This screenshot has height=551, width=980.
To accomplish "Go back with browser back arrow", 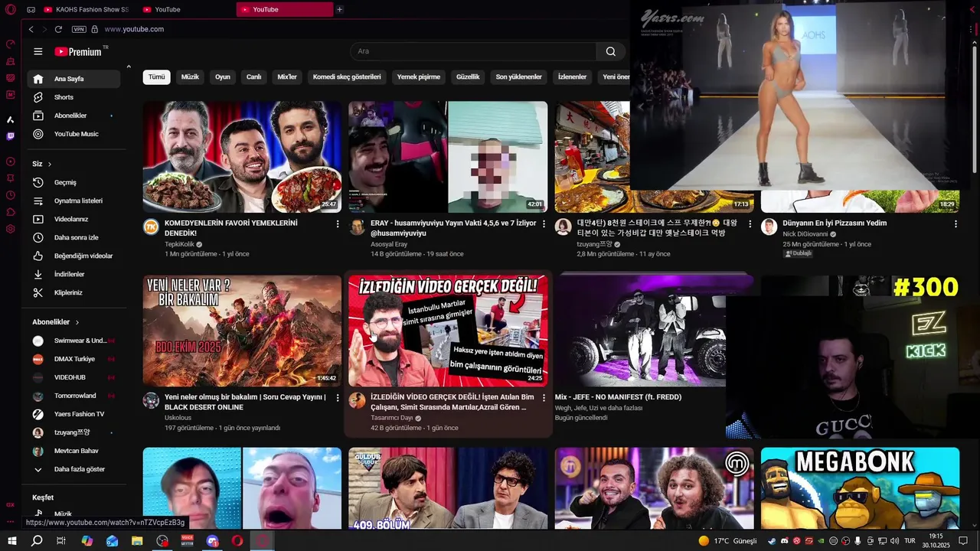I will tap(31, 29).
